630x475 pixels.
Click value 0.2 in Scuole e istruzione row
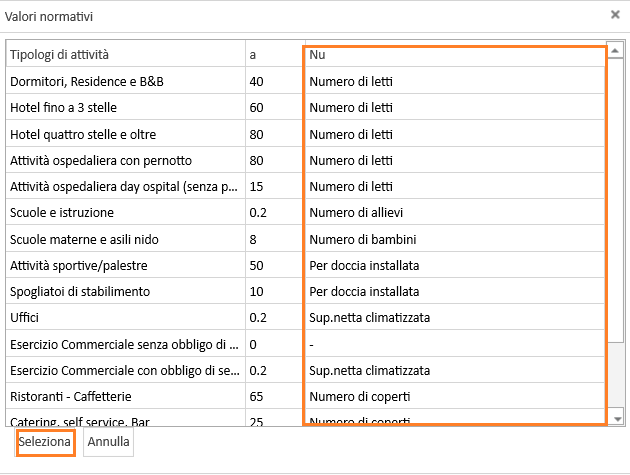(258, 212)
